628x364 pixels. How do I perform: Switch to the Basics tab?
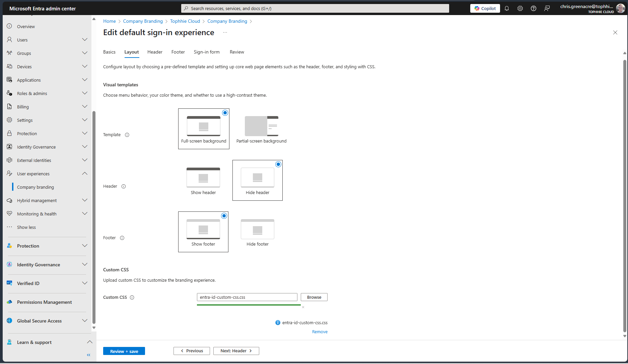(109, 52)
